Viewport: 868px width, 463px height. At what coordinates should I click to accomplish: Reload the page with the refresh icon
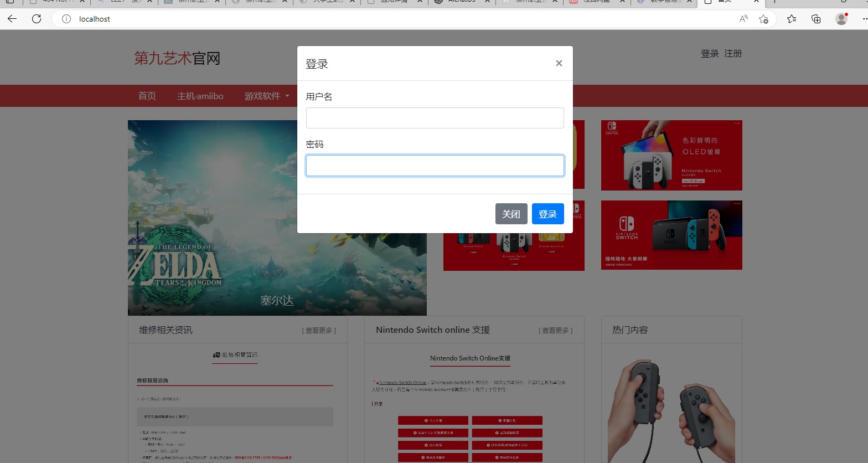[37, 19]
